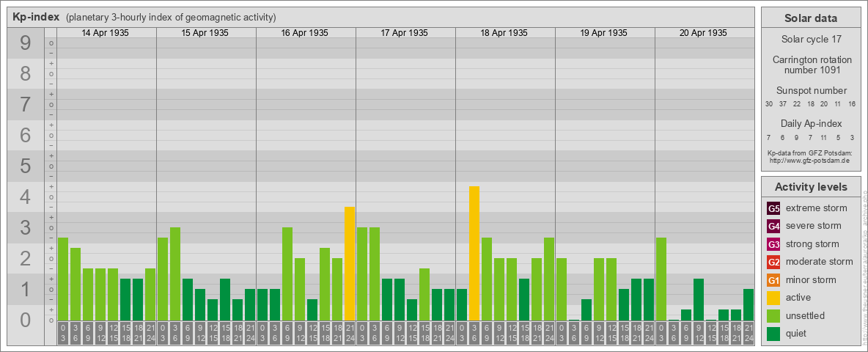This screenshot has width=868, height=352.
Task: Click the 'moderate storm' legend label
Action: [820, 262]
